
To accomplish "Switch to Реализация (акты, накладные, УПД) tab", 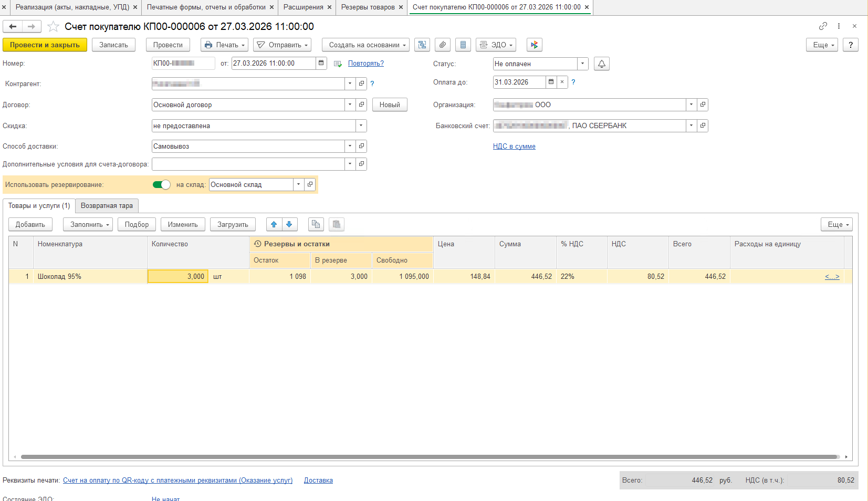I will [72, 7].
